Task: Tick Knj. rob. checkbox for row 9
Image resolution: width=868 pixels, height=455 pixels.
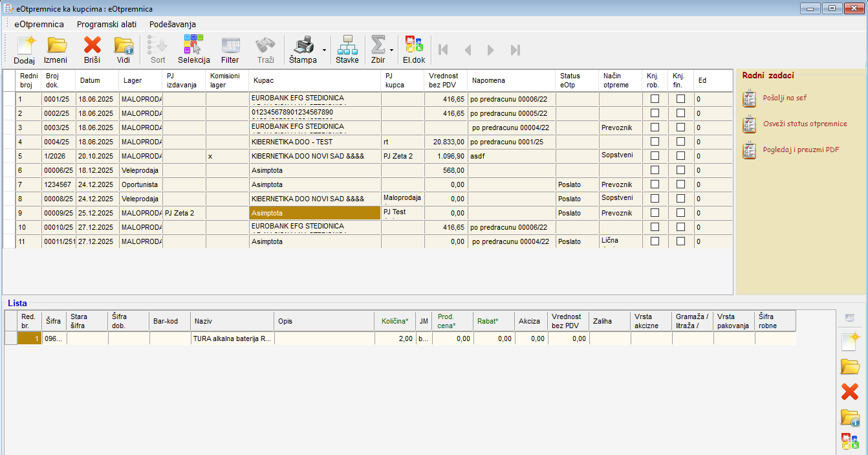Action: click(x=655, y=213)
